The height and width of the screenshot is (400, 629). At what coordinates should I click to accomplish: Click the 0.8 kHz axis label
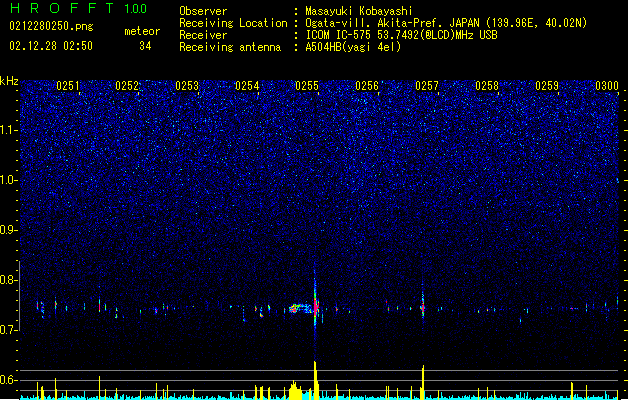click(x=8, y=280)
